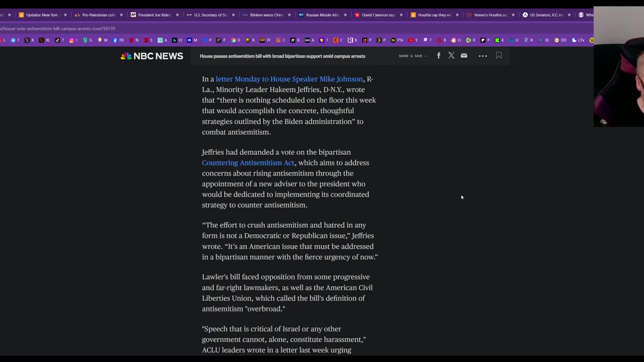Close the Blinken warns China tab

tap(289, 15)
